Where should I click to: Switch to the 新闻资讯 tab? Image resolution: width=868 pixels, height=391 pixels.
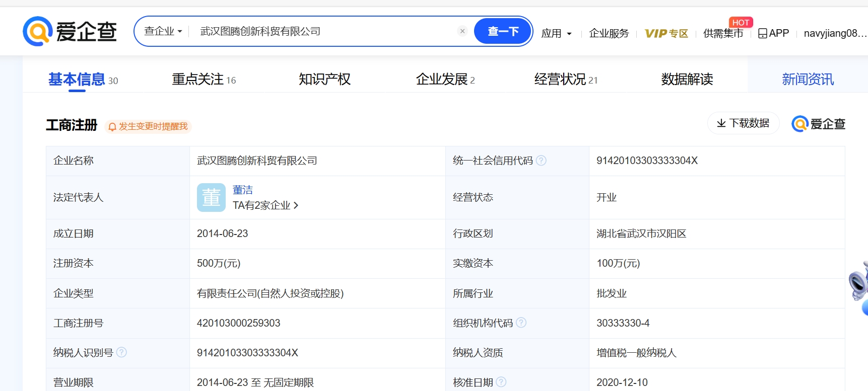pos(808,80)
